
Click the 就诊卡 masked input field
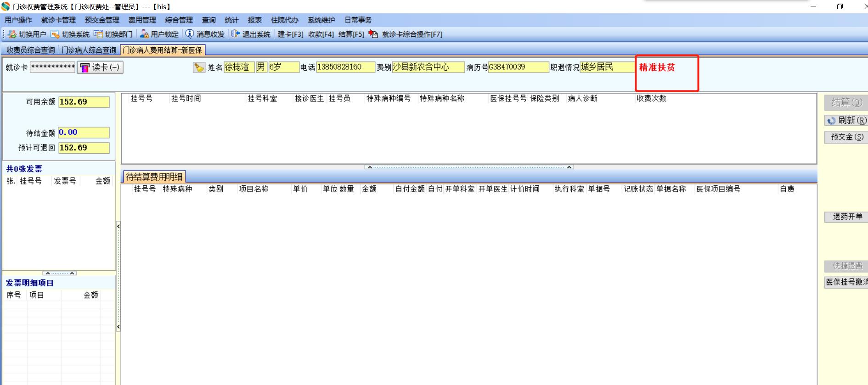pos(53,67)
